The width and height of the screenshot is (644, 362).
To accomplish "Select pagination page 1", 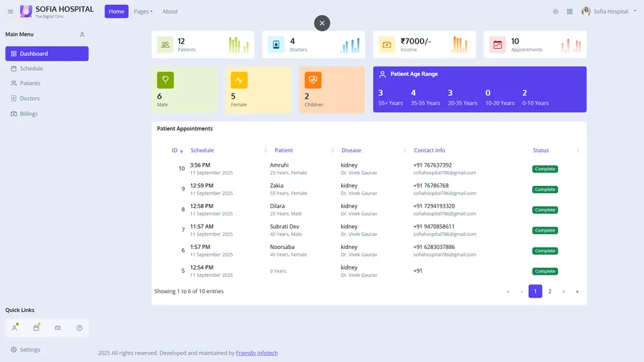I will (x=535, y=291).
